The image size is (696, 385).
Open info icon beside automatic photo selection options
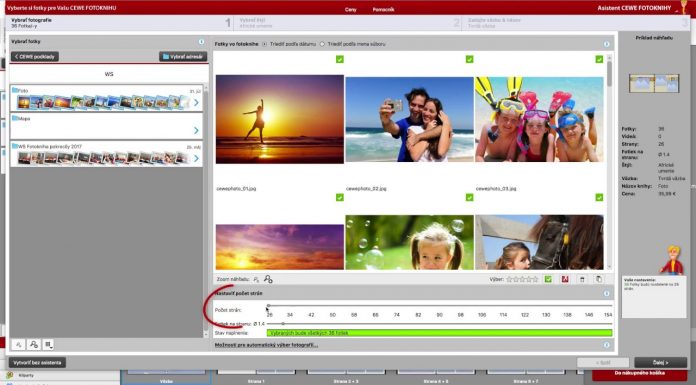click(606, 345)
